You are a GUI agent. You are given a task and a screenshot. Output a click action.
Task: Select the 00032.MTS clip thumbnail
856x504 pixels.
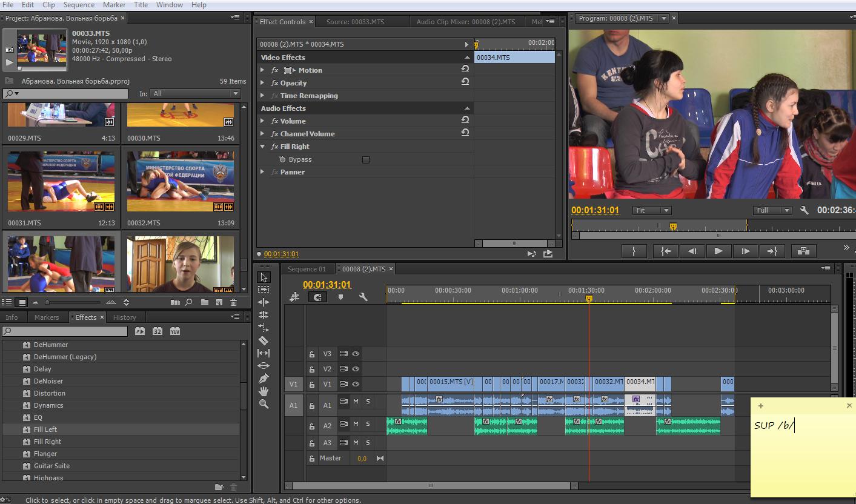[180, 182]
